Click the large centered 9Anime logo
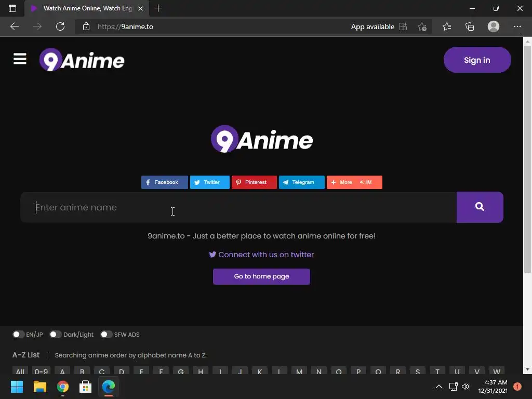The image size is (532, 399). click(x=262, y=139)
